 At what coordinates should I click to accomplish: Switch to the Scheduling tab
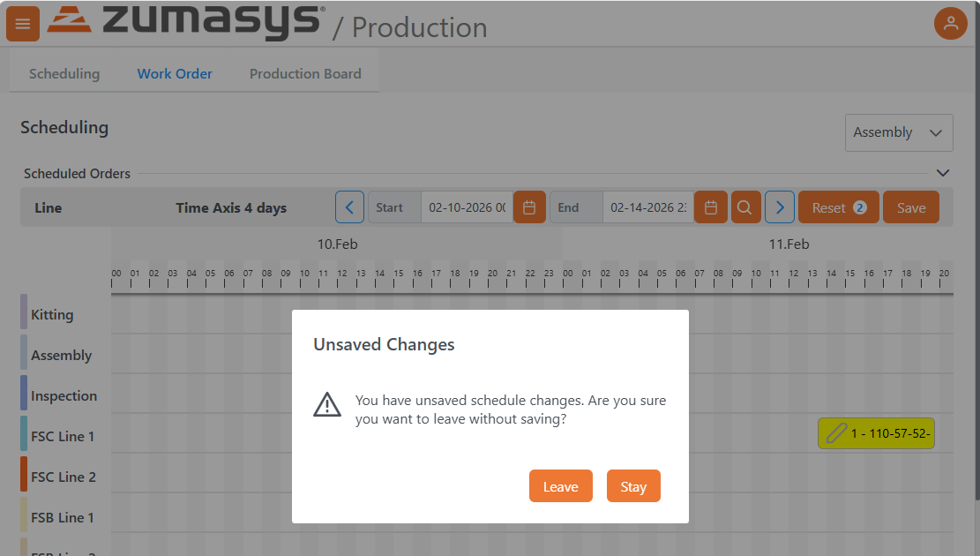click(64, 73)
